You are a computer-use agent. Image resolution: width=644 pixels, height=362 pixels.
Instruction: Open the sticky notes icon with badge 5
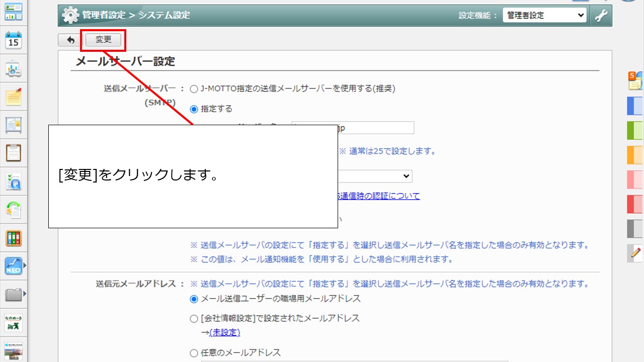pyautogui.click(x=635, y=80)
